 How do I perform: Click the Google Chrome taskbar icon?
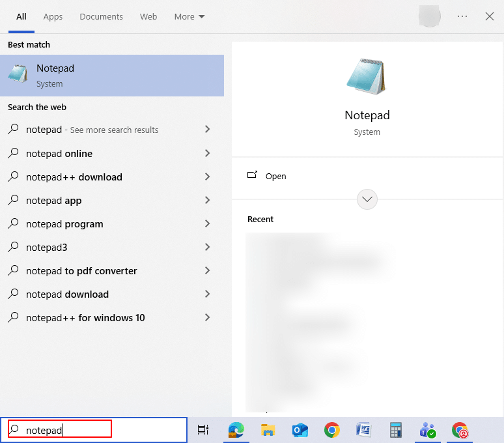[x=332, y=430]
